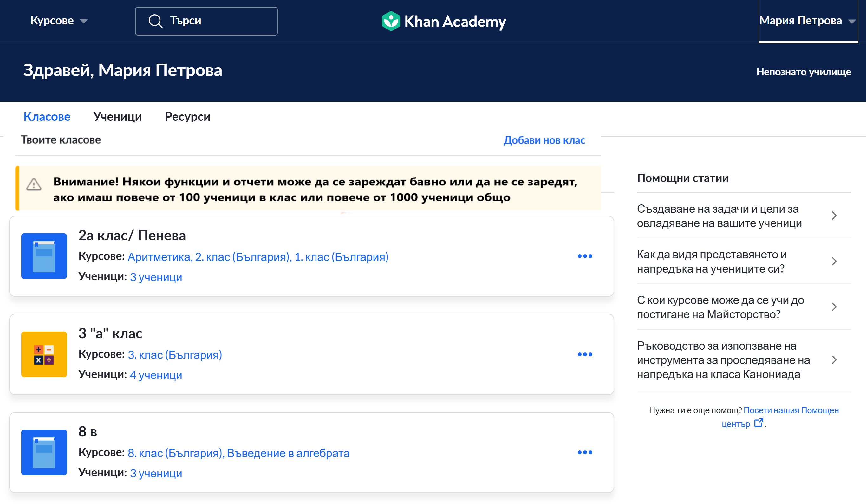Open 3. клас (България) course link

click(x=175, y=355)
